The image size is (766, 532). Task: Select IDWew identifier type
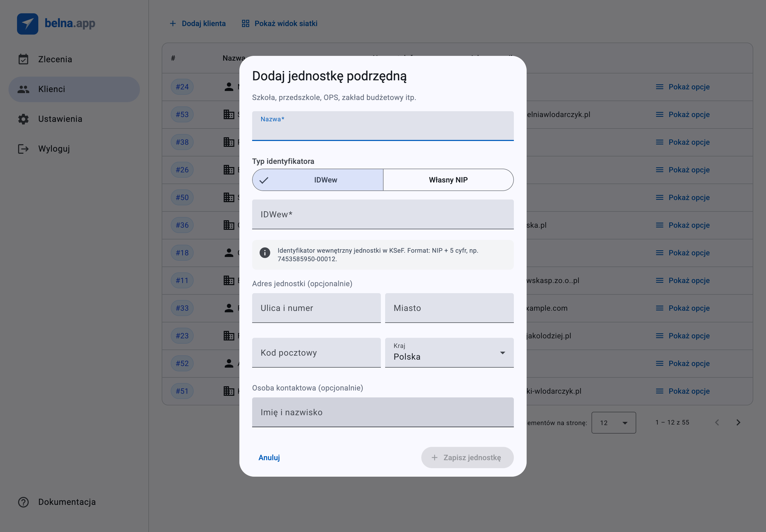click(318, 180)
